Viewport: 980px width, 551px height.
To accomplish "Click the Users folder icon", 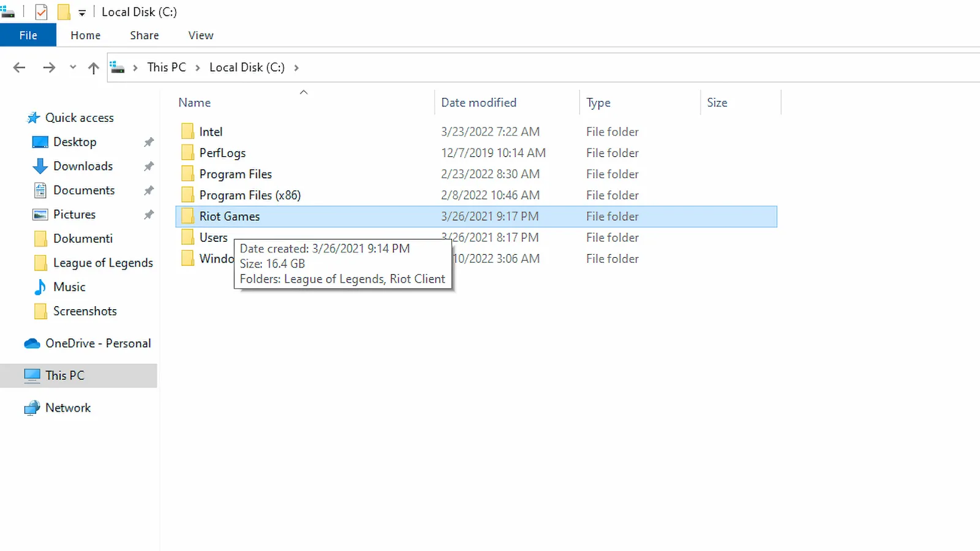I will [x=187, y=238].
